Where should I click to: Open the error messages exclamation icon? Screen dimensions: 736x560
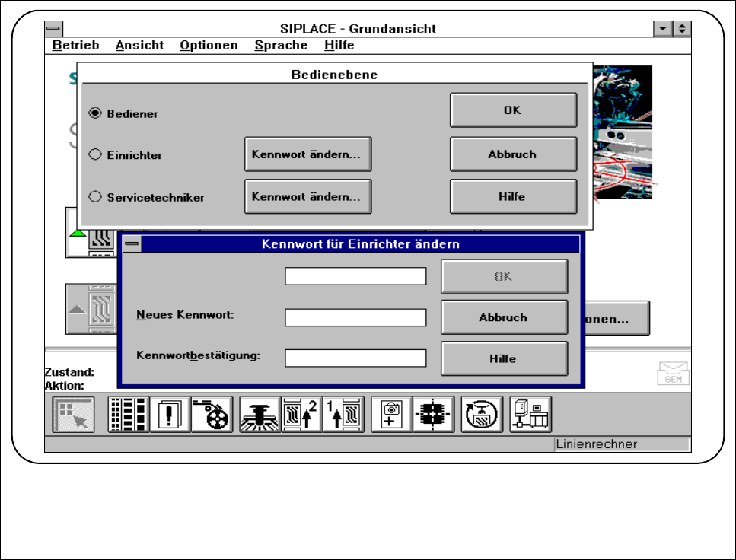point(170,415)
